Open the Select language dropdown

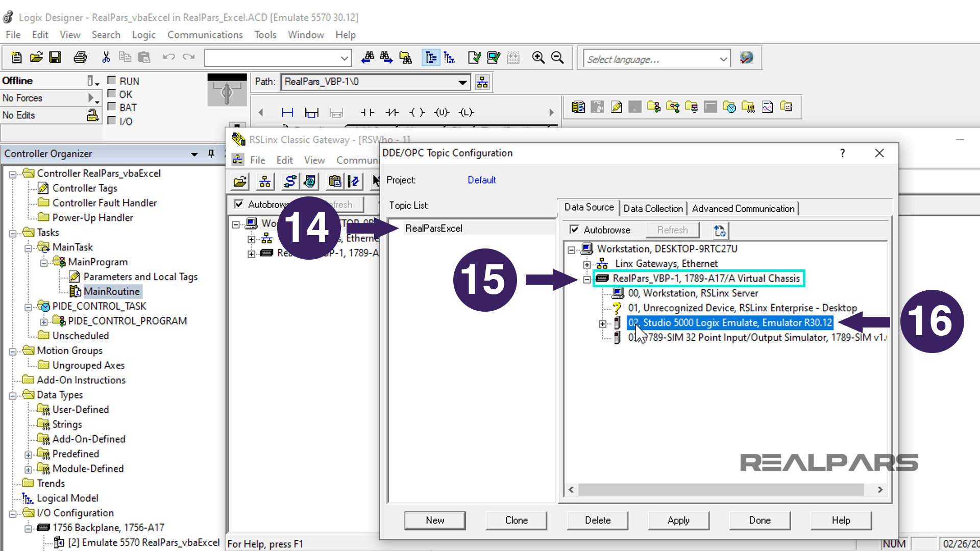tap(723, 59)
